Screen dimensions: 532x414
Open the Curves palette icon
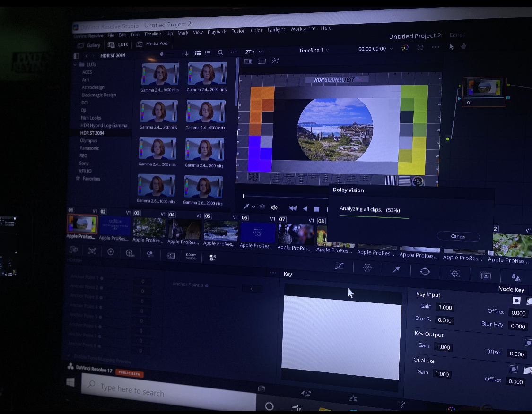(339, 266)
